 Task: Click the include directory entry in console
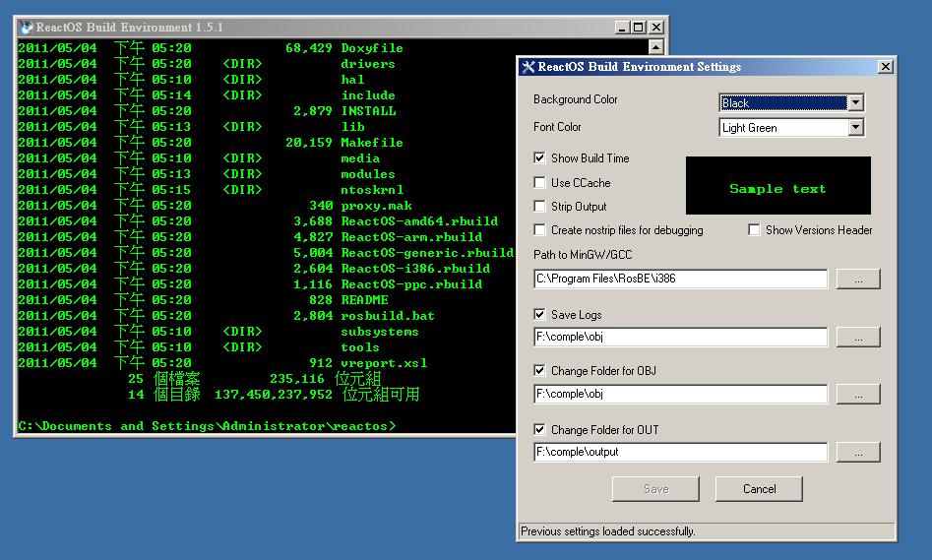click(368, 95)
